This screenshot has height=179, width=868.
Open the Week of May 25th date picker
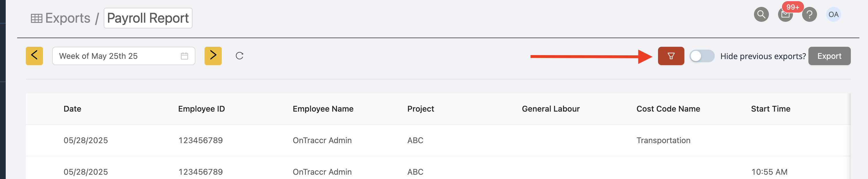click(x=124, y=56)
